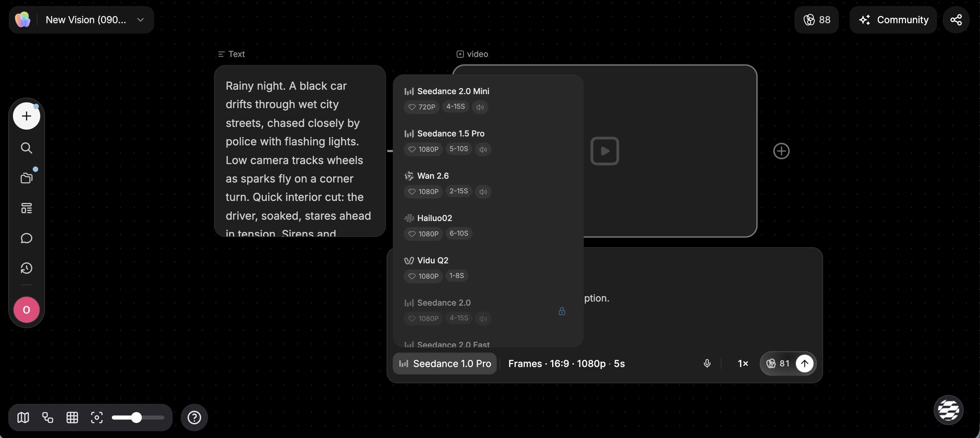The image size is (980, 438).
Task: Click the audio icon under Seedance 1.5 Pro
Action: pos(483,149)
